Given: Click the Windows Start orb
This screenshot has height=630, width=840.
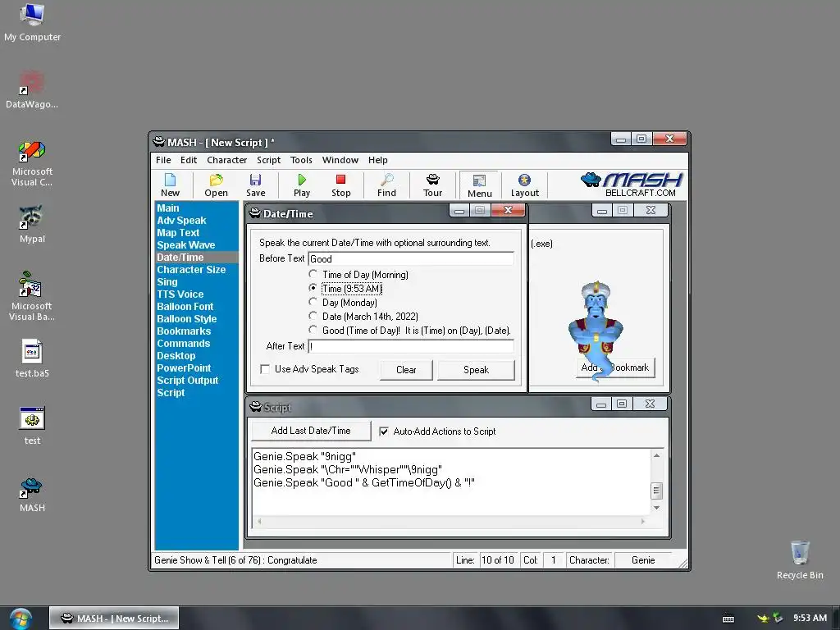Looking at the screenshot, I should click(21, 619).
